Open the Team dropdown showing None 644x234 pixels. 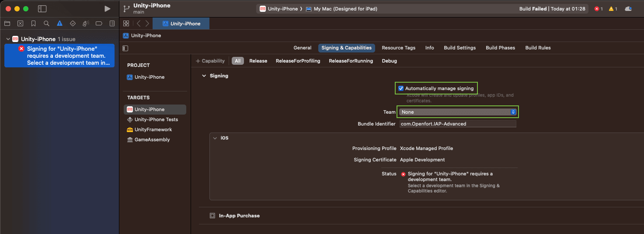[458, 112]
